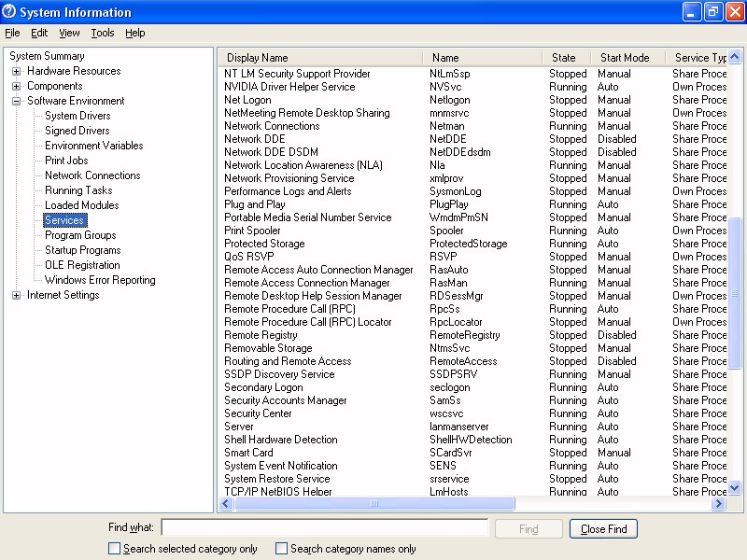747x560 pixels.
Task: Click the vertical scrollbar down arrow
Action: click(x=735, y=487)
